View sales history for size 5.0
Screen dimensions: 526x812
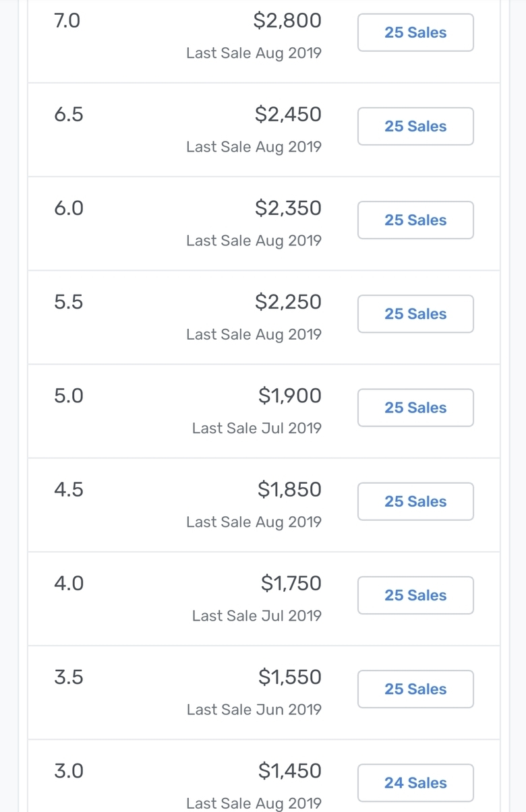(x=415, y=407)
